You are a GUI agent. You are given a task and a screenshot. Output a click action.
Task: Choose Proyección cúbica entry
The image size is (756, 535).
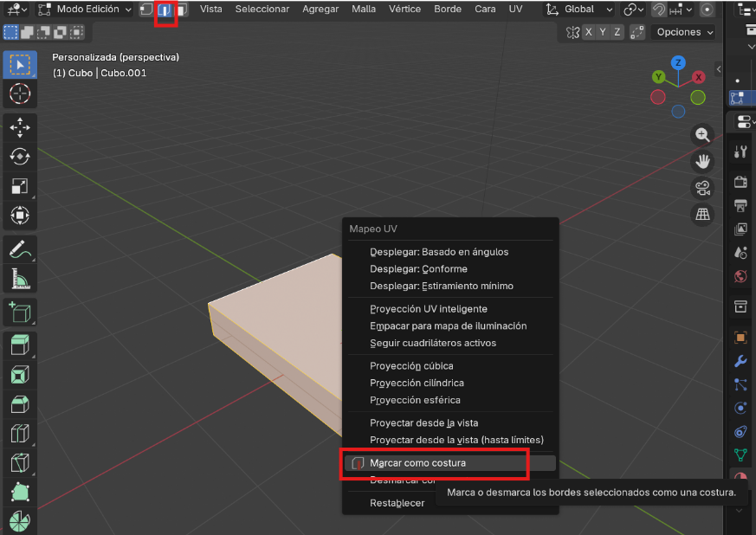tap(449, 366)
